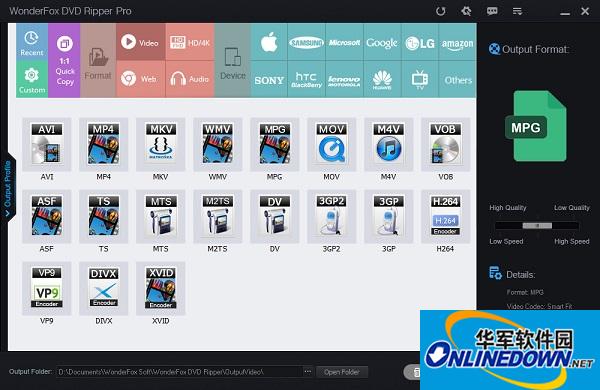
Task: Select the AVI format icon
Action: point(47,144)
